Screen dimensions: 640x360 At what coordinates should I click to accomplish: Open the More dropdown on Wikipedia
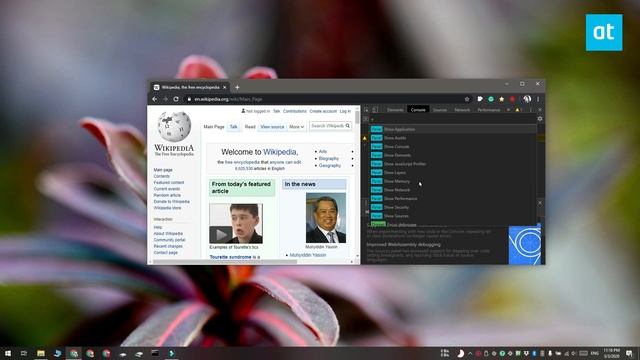pos(296,127)
